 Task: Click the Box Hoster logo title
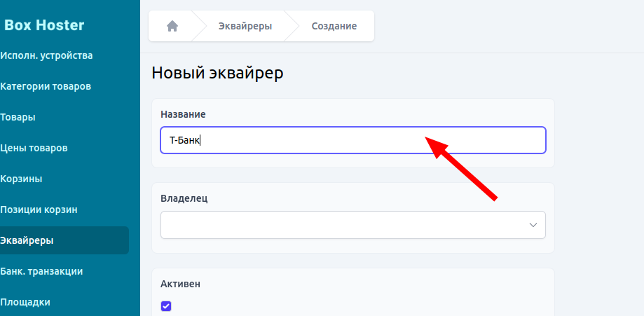[44, 25]
